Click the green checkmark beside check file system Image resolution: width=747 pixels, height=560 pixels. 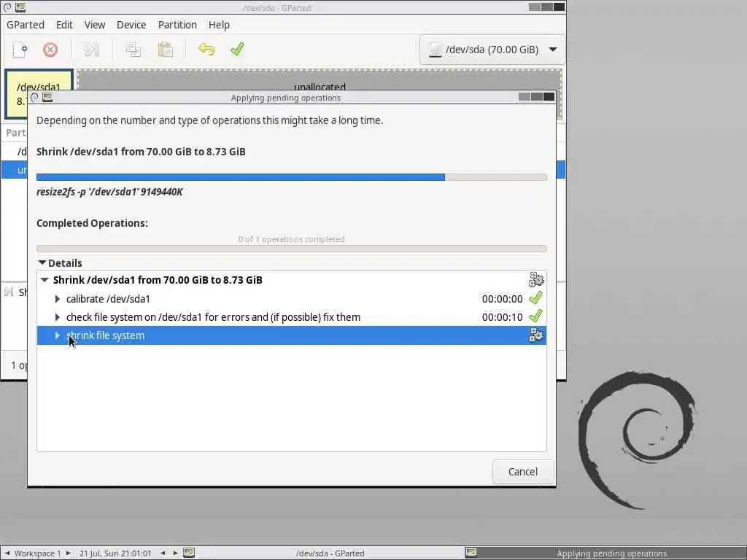click(536, 316)
